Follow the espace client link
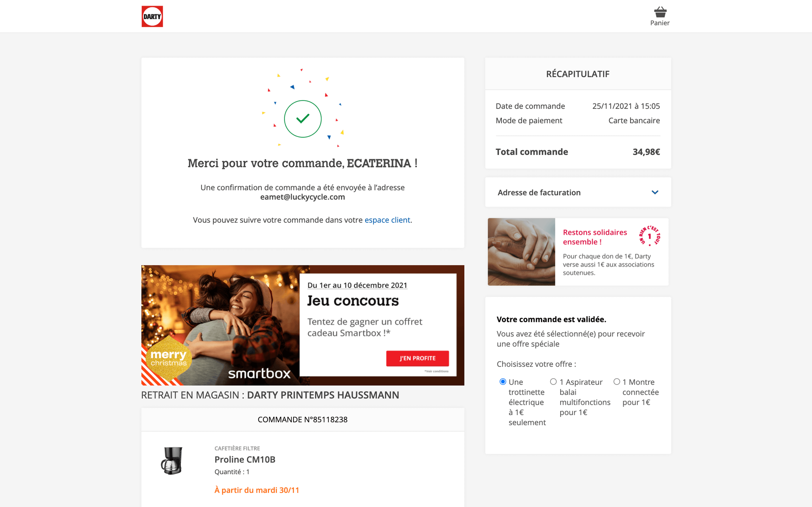Viewport: 812px width, 507px height. click(x=387, y=220)
